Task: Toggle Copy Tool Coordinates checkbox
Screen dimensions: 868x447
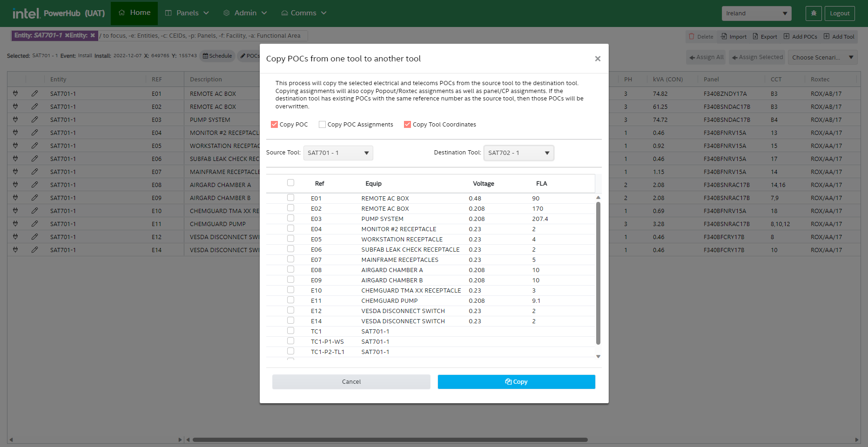Action: pos(407,125)
